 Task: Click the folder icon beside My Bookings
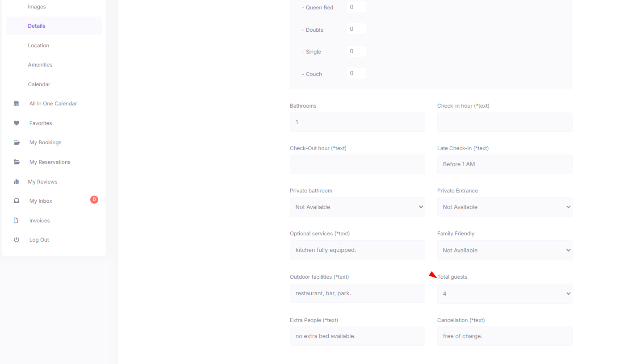pyautogui.click(x=17, y=142)
